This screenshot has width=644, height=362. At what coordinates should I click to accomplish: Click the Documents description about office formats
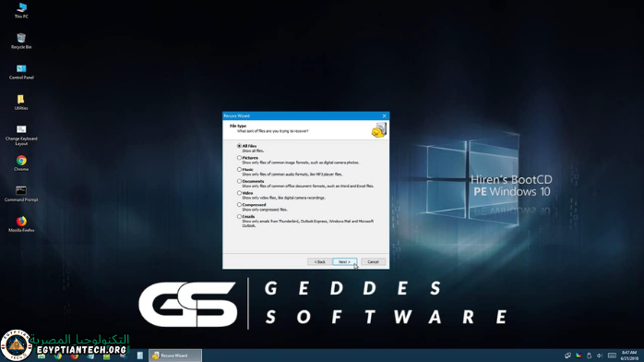[x=308, y=187]
